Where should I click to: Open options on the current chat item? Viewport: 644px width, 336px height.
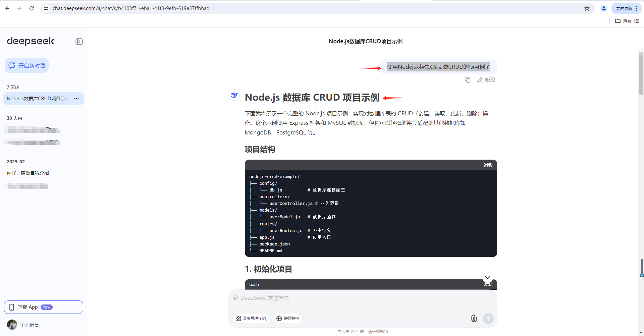tap(76, 99)
